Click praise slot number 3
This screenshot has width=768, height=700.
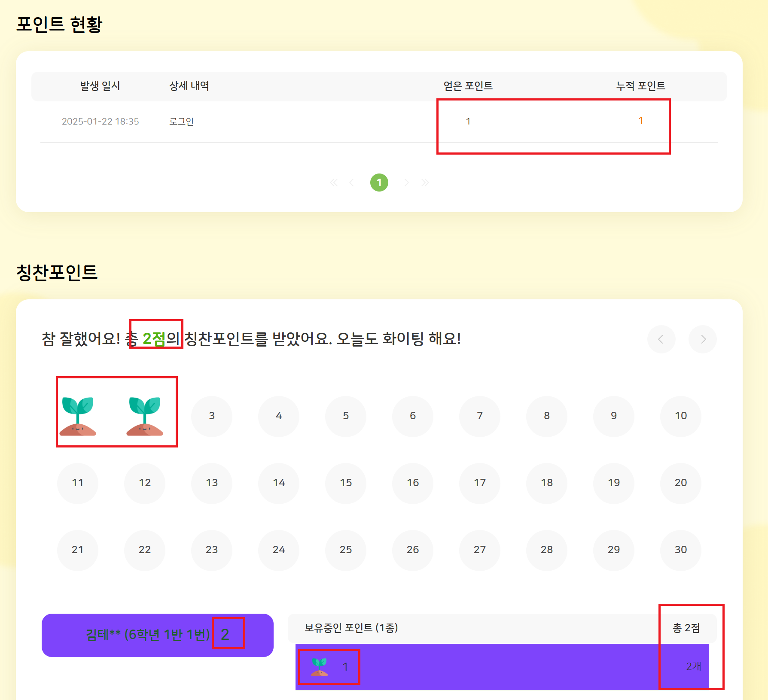212,416
